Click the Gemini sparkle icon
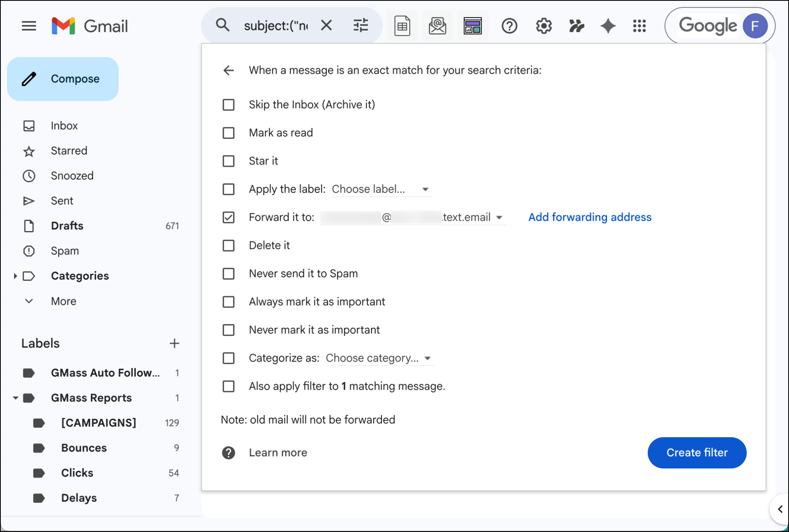 (x=608, y=26)
